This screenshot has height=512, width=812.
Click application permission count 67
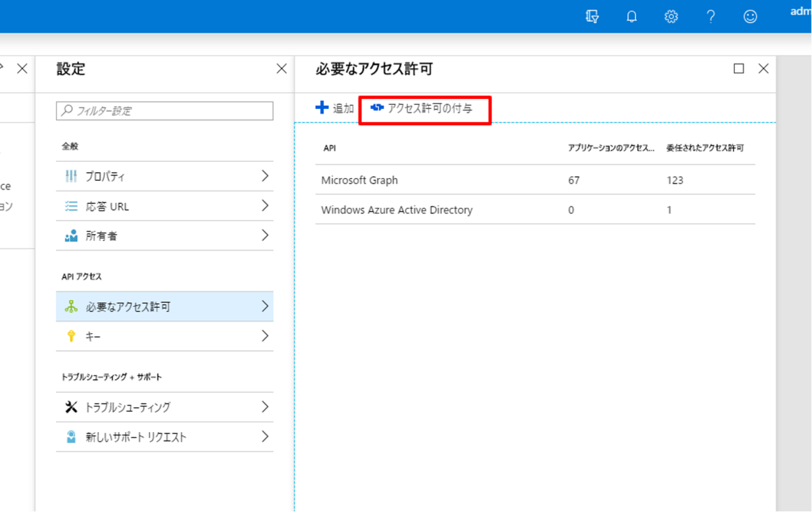pyautogui.click(x=574, y=180)
